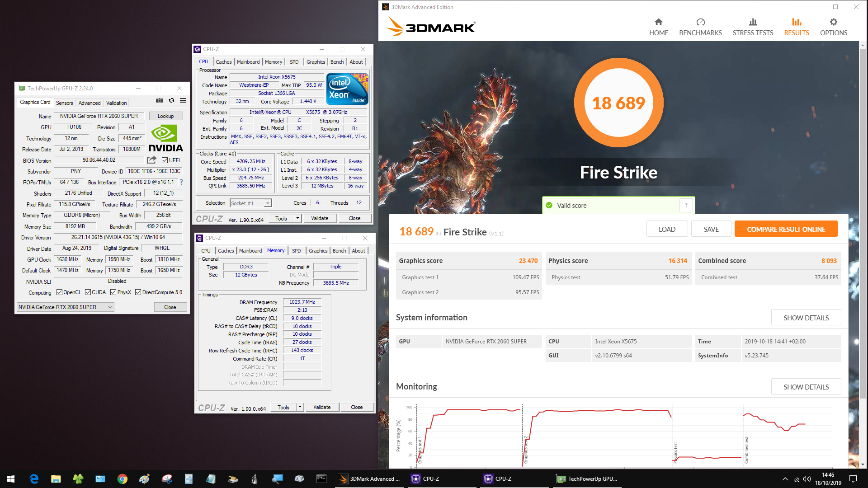Screen dimensions: 868x488
Task: Launch Microsoft Edge from taskbar
Action: coord(34,479)
